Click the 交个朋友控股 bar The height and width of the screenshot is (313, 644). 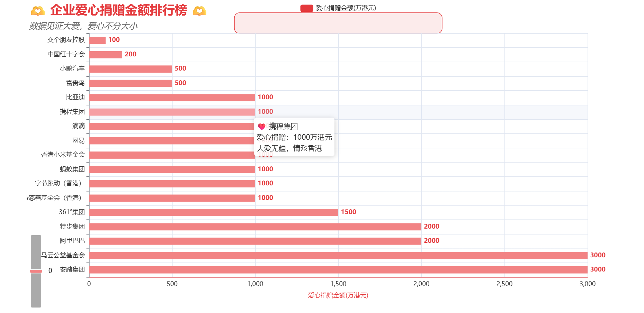pos(97,40)
